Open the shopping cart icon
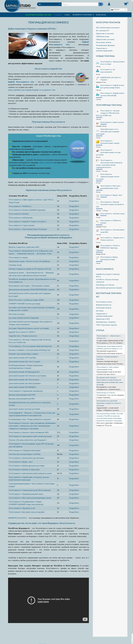The image size is (133, 644). tap(125, 4)
